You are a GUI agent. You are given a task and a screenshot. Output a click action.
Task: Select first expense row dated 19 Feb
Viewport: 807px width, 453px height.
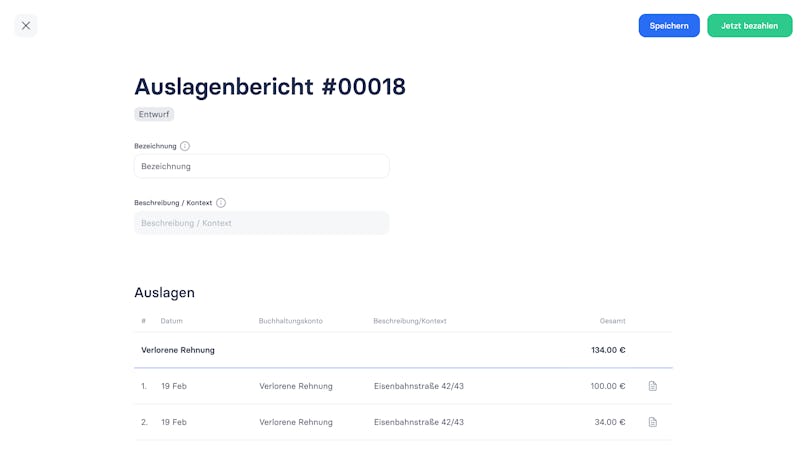403,386
